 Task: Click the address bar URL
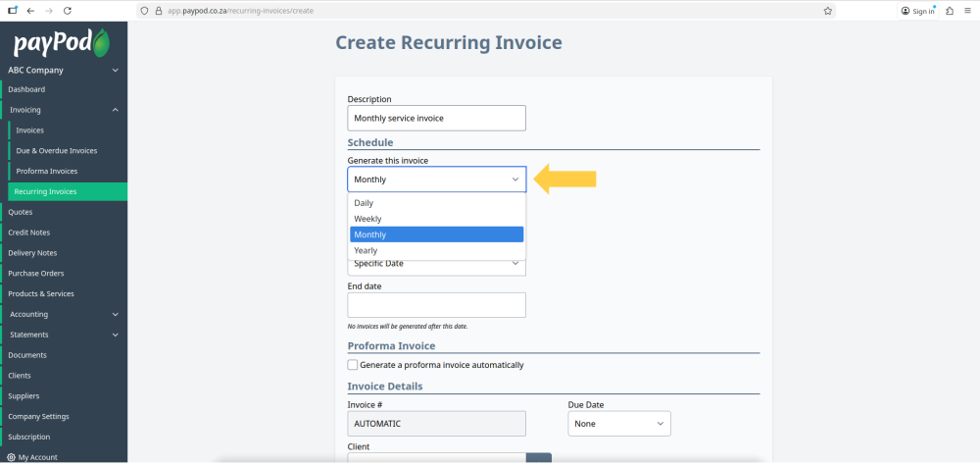pyautogui.click(x=240, y=11)
